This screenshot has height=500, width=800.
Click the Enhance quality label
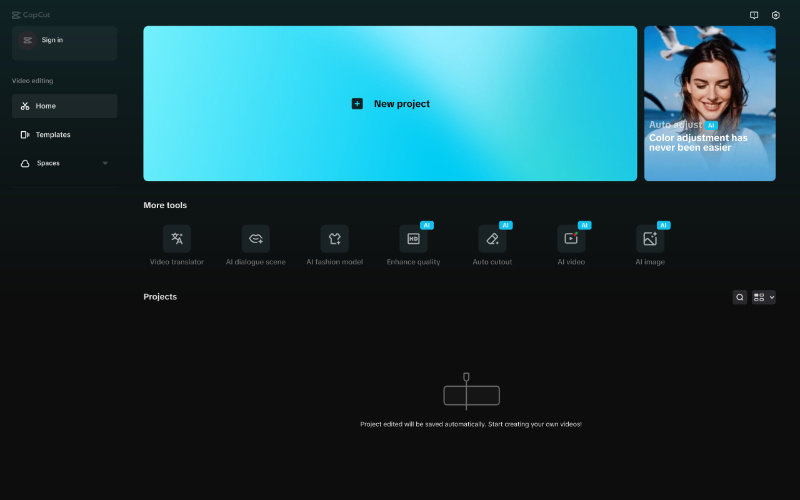tap(413, 262)
